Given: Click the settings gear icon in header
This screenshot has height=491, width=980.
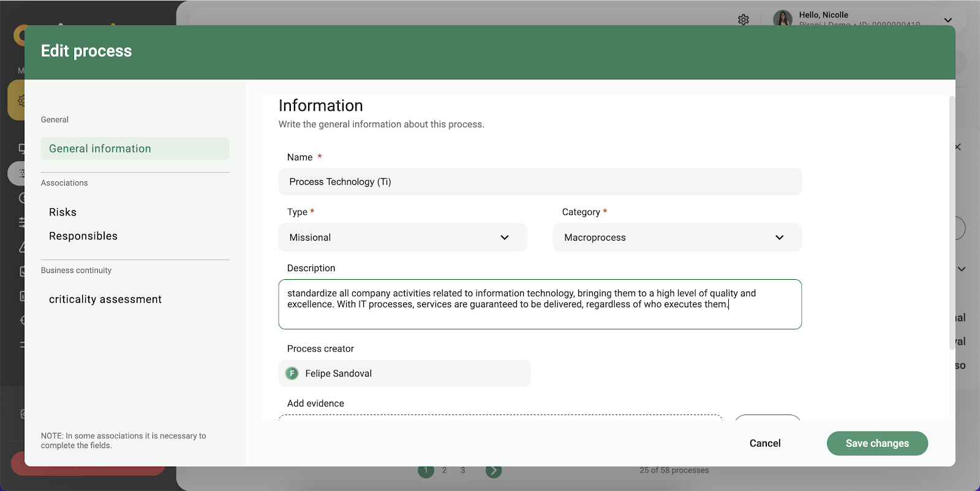Looking at the screenshot, I should click(743, 20).
